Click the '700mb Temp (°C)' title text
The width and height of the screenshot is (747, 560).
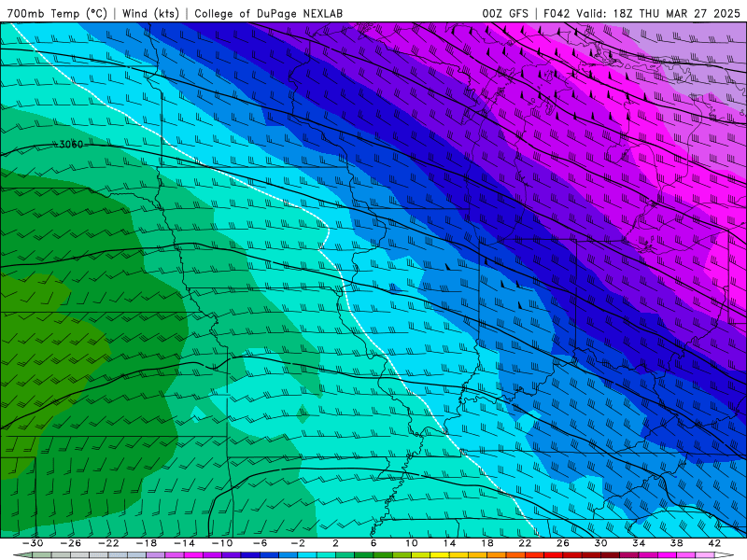pos(57,13)
